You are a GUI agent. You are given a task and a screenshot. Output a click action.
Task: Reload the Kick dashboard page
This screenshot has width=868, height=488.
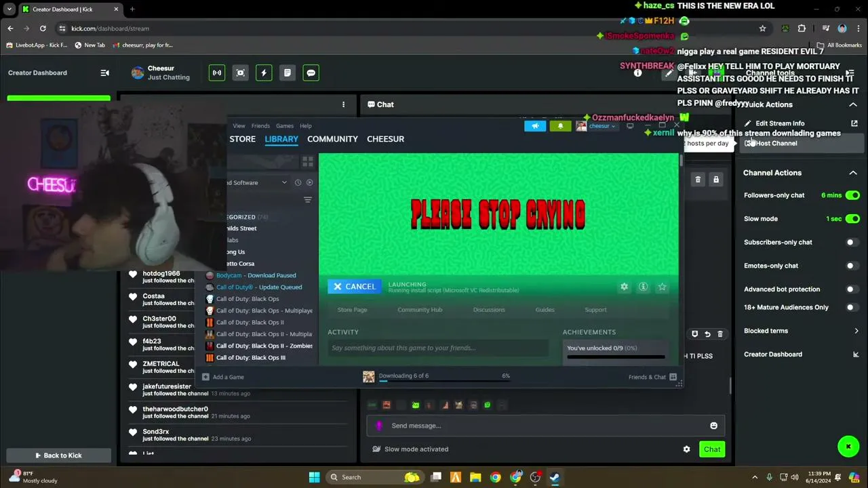tap(43, 28)
